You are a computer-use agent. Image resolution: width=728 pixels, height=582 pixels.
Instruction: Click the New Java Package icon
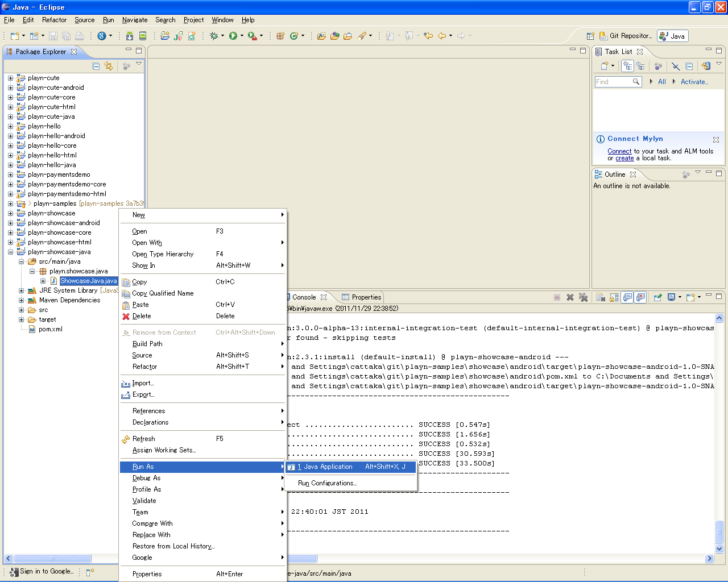coord(280,36)
